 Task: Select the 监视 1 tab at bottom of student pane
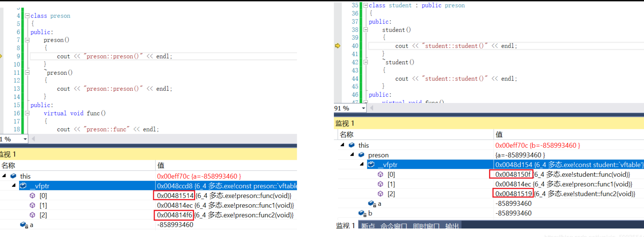coord(345,226)
